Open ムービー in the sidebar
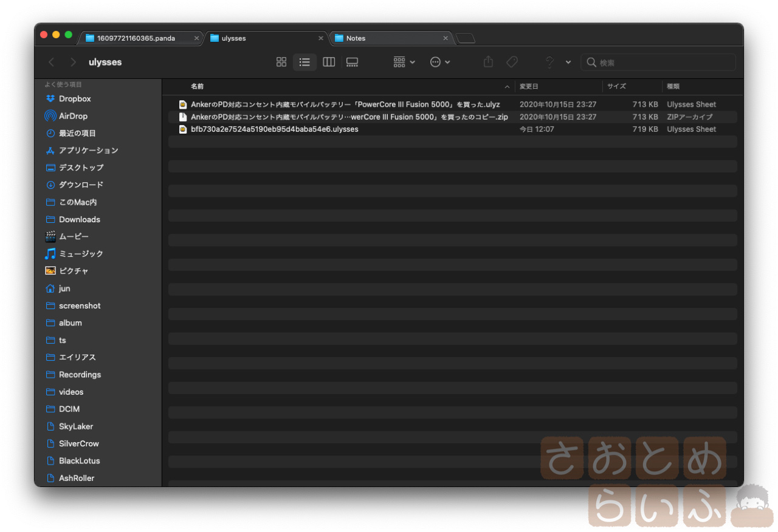 74,236
